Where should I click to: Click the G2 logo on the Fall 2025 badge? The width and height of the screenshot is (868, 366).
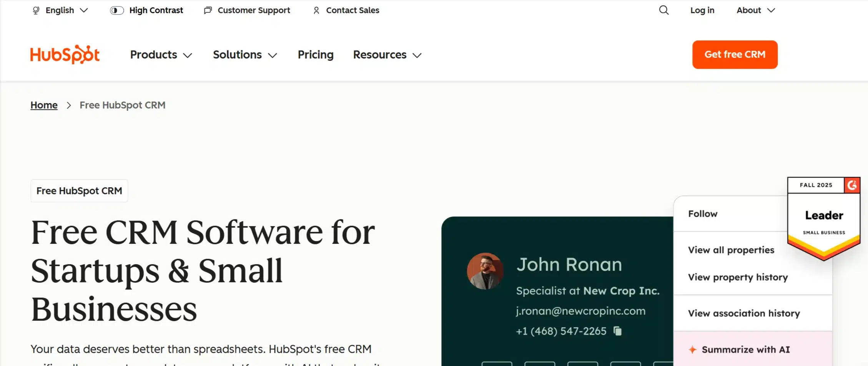point(852,185)
